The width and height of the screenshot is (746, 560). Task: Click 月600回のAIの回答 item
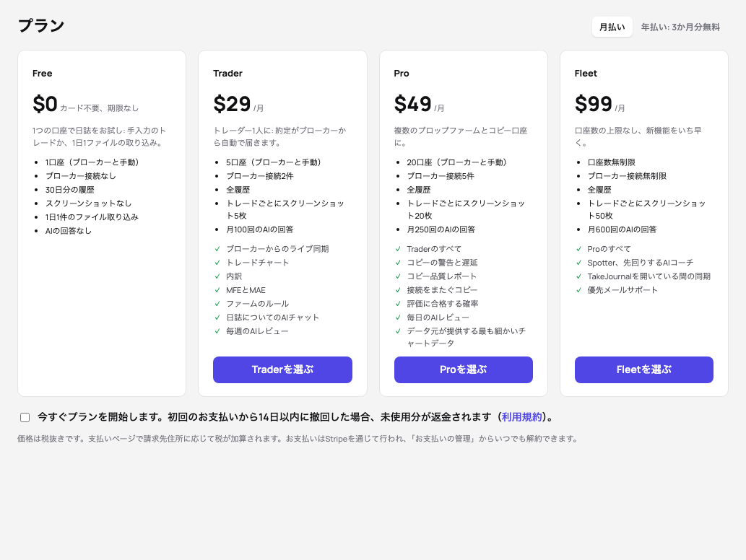coord(622,229)
